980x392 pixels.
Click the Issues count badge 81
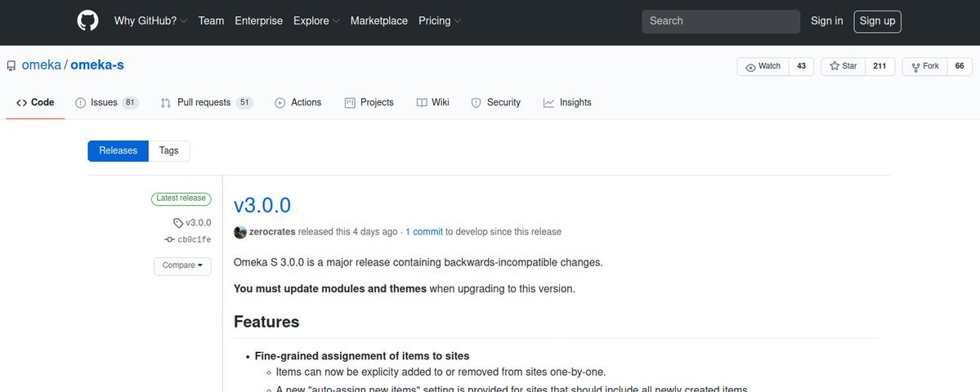[x=130, y=103]
